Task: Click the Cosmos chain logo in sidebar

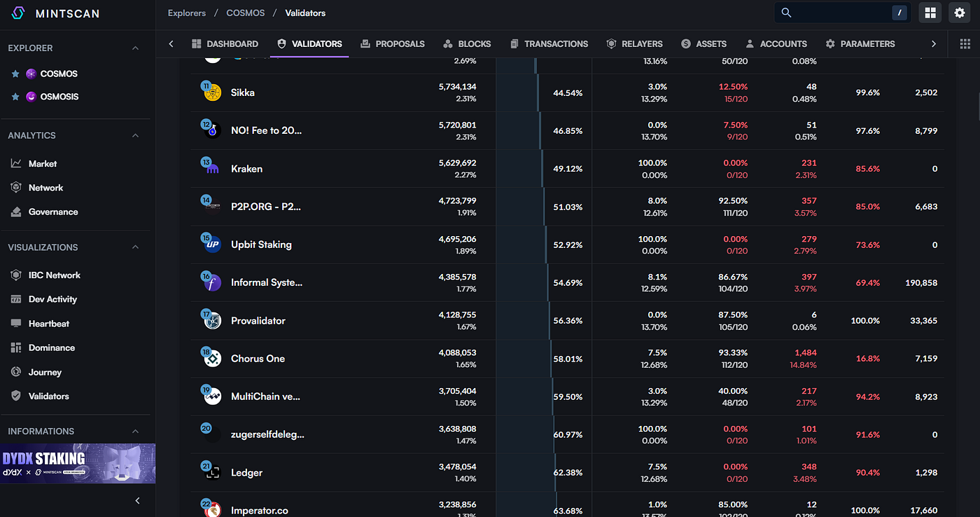Action: tap(31, 74)
